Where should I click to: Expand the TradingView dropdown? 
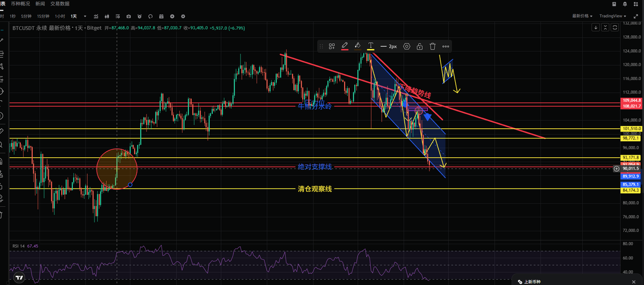tap(613, 16)
